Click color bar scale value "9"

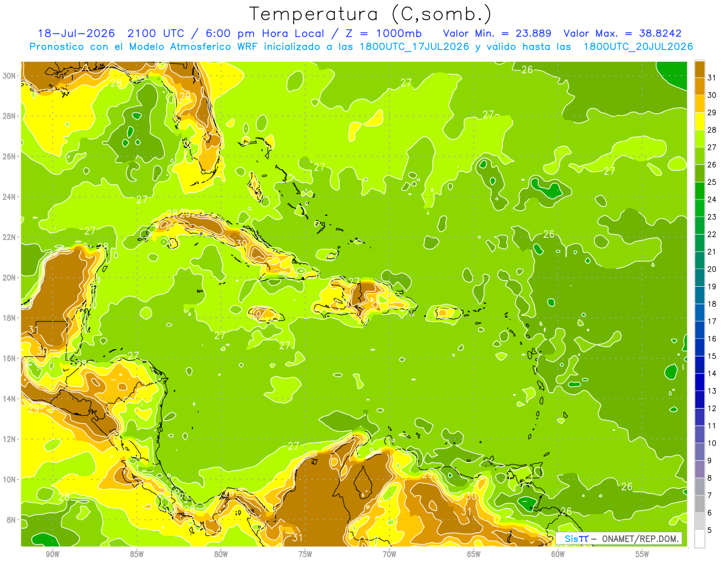click(x=709, y=461)
